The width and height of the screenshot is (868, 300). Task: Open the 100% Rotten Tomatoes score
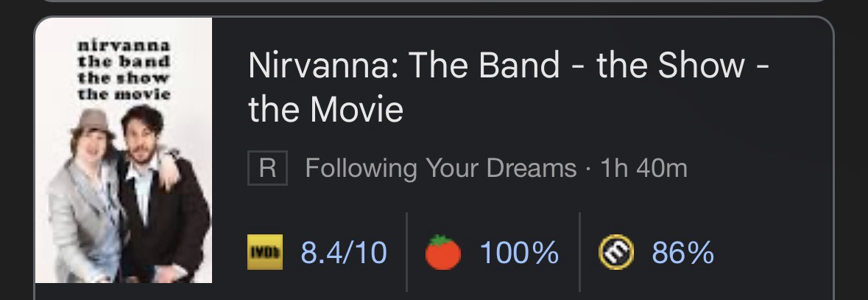click(518, 254)
